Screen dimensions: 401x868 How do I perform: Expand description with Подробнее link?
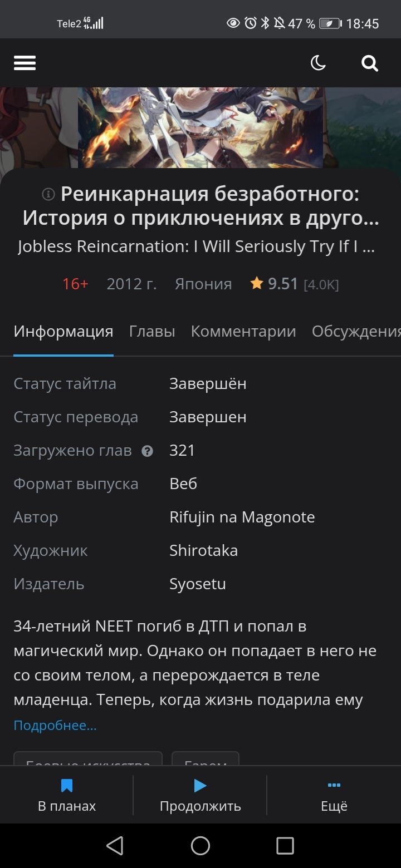pyautogui.click(x=55, y=726)
